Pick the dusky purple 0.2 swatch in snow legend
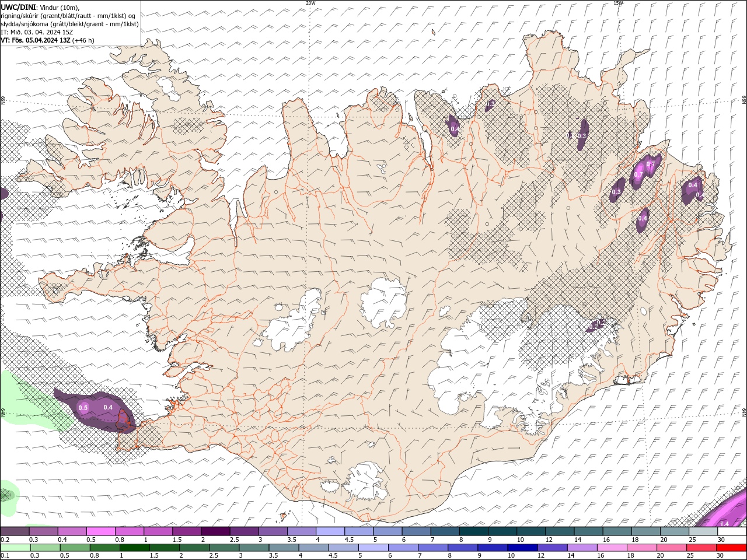 (x=15, y=531)
